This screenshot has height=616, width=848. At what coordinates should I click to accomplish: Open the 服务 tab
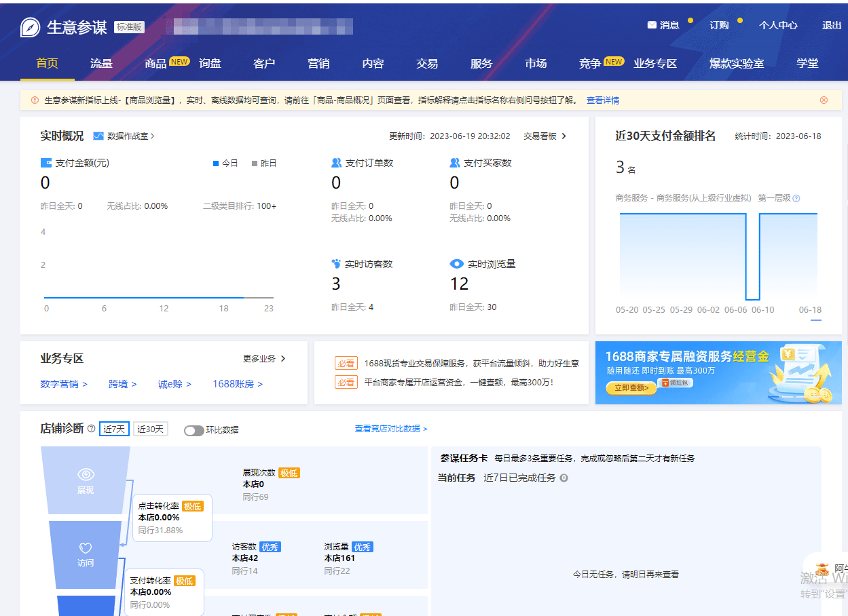pos(482,63)
